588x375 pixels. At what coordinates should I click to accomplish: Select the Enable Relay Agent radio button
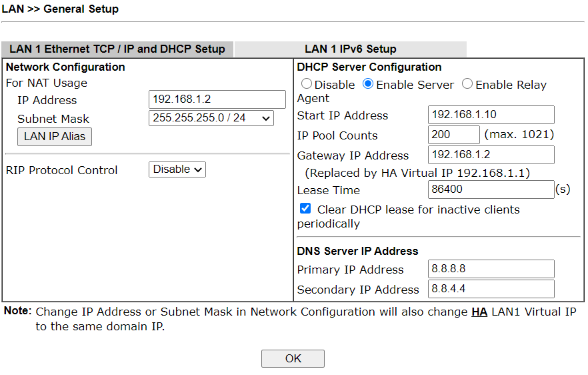[467, 85]
